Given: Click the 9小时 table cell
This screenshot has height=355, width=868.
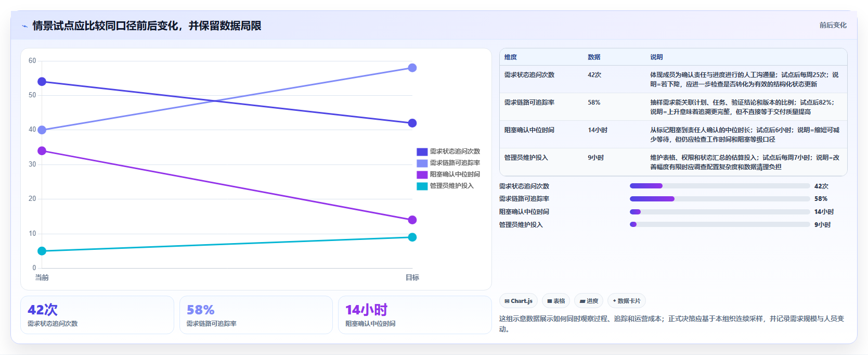Looking at the screenshot, I should (x=596, y=158).
